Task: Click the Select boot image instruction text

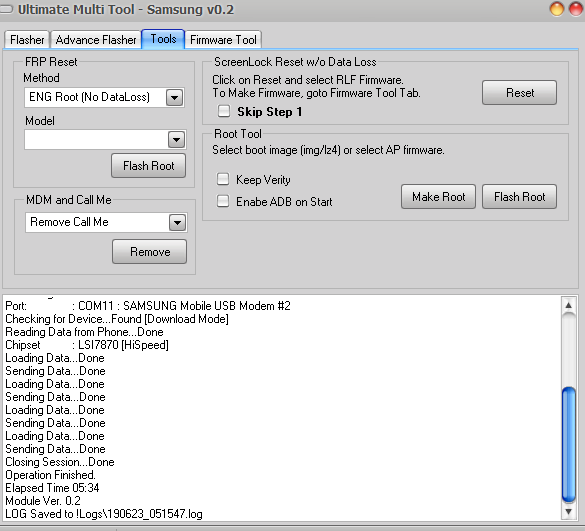Action: 328,150
